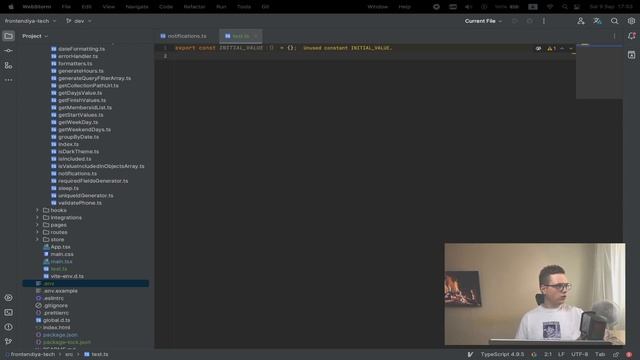Screen dimensions: 640x360
Task: Open the Apple menu
Action: point(11,7)
